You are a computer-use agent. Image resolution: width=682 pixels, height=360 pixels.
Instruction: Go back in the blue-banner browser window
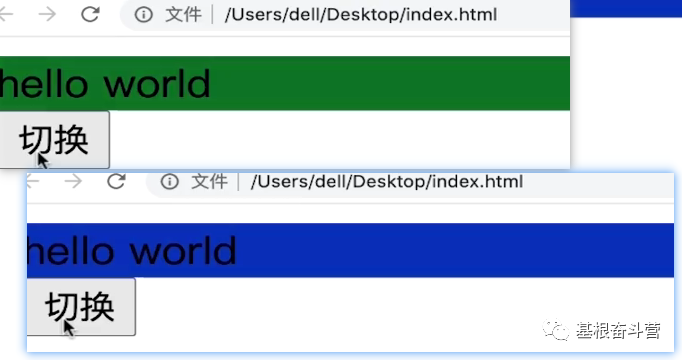tap(33, 181)
